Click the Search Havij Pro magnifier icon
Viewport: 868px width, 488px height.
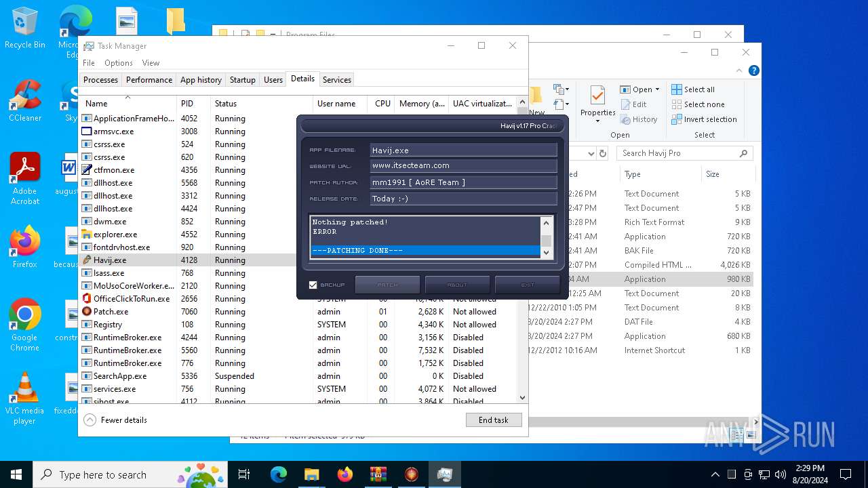pos(744,153)
